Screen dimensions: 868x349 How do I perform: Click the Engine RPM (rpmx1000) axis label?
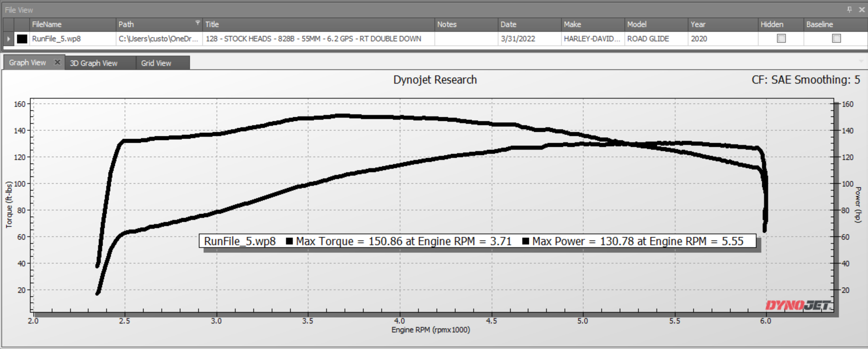[x=431, y=330]
